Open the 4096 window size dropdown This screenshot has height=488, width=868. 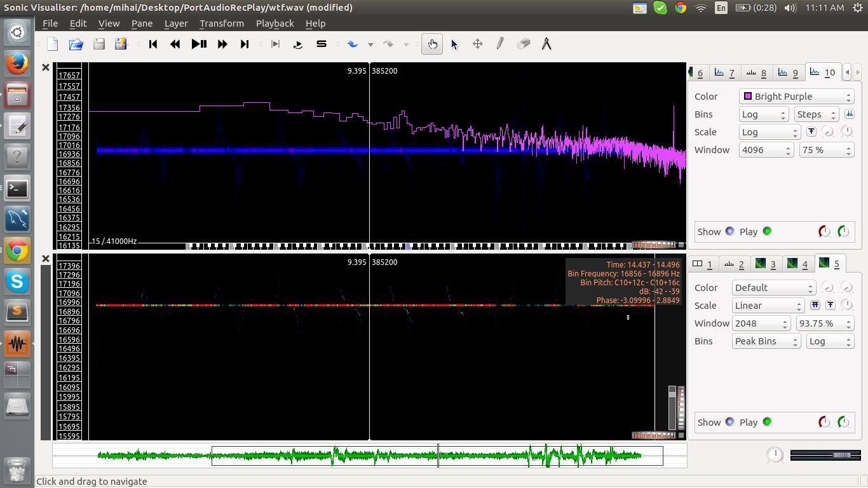[766, 150]
